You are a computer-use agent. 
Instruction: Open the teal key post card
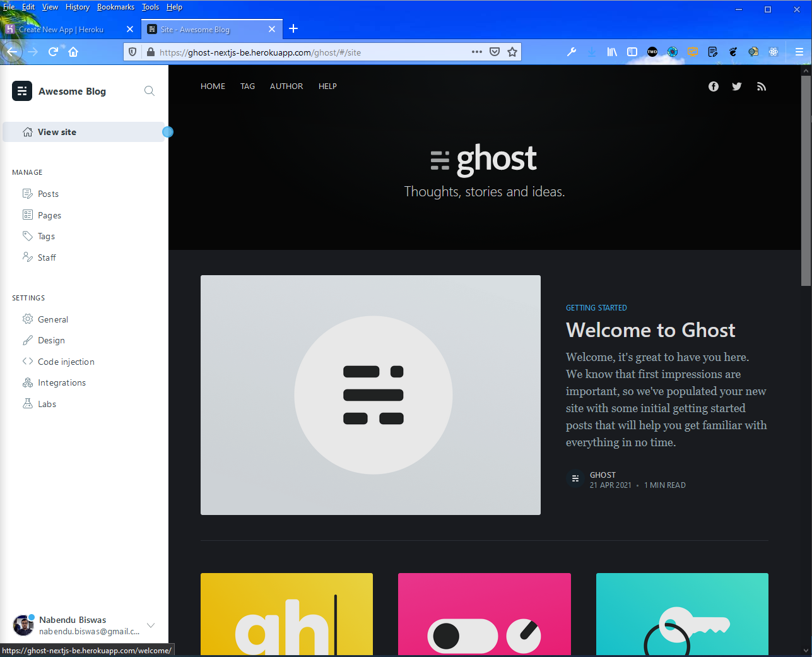(x=682, y=614)
